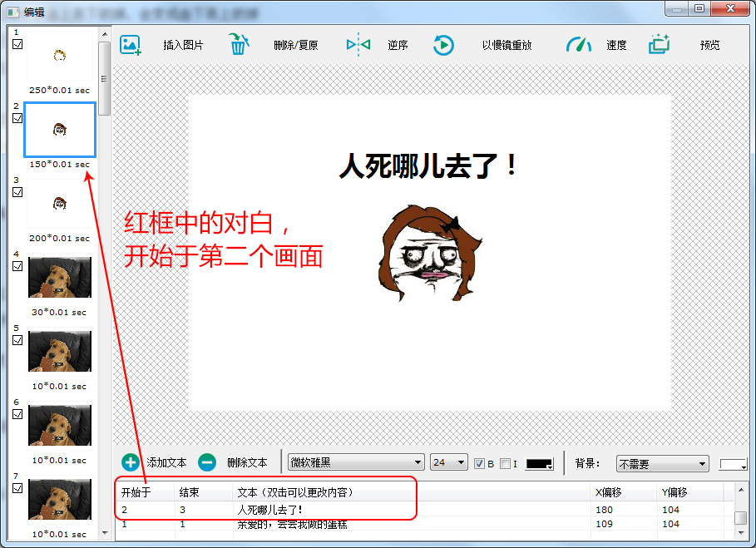Click the green plus add text icon
This screenshot has height=548, width=756.
(131, 462)
